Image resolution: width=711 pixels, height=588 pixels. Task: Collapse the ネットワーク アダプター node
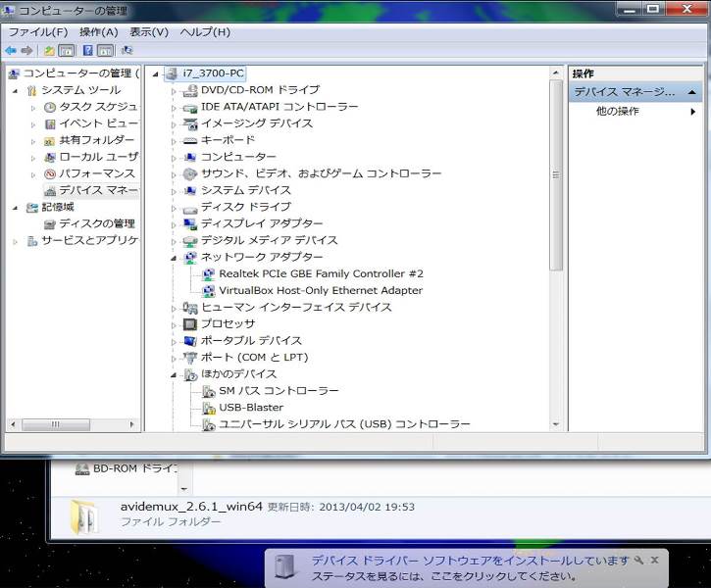(174, 258)
